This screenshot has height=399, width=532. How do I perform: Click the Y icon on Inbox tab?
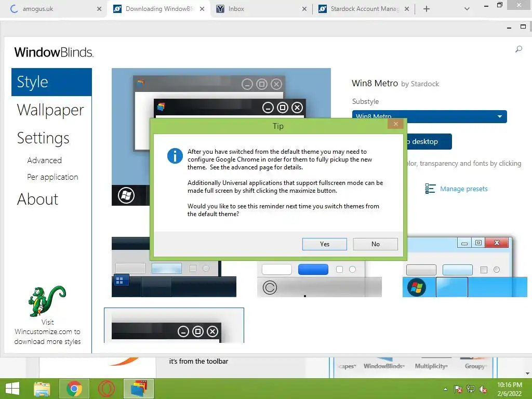tap(220, 9)
